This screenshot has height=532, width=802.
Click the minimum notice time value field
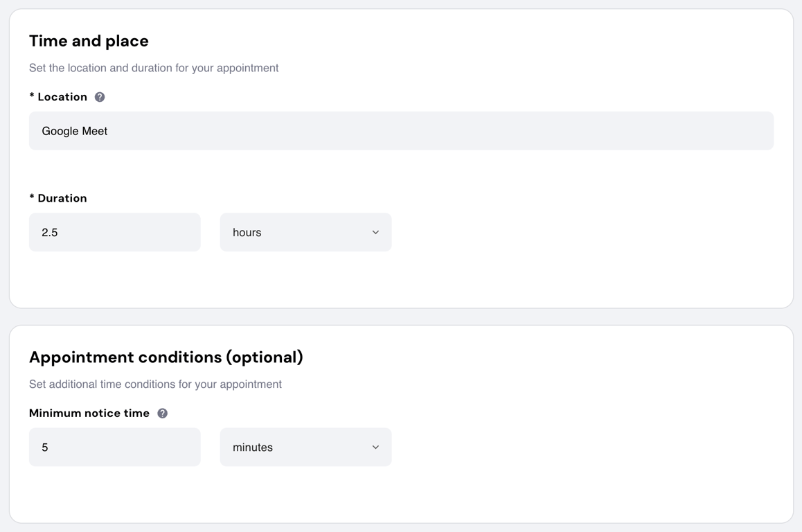(x=114, y=447)
